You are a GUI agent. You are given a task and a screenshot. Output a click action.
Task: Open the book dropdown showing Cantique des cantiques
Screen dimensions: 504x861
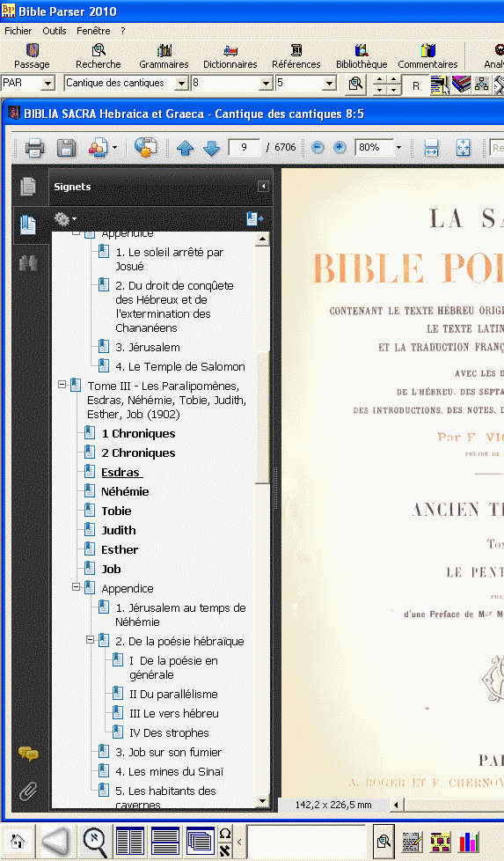pyautogui.click(x=181, y=84)
